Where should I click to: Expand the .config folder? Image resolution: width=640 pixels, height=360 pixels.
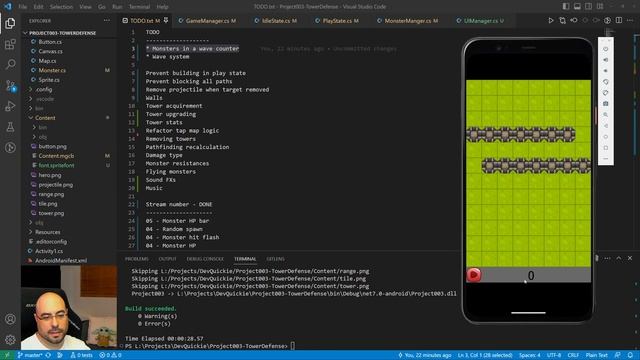tap(69, 89)
